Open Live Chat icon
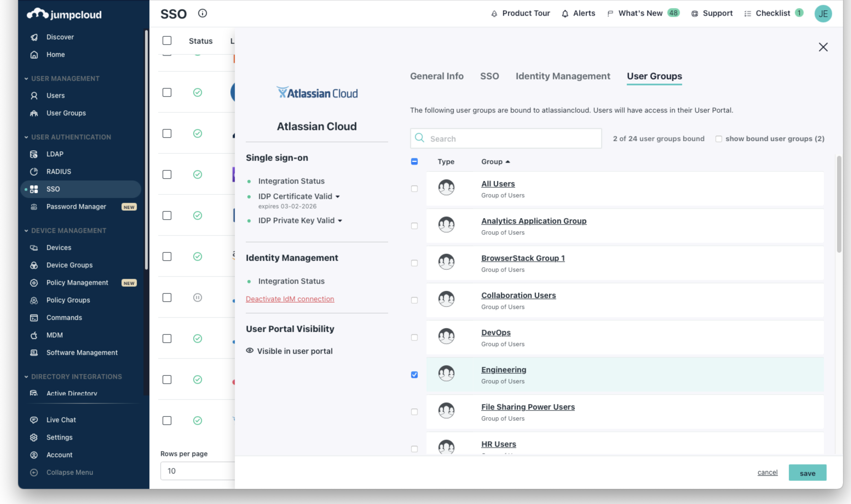The height and width of the screenshot is (504, 851). 34,420
